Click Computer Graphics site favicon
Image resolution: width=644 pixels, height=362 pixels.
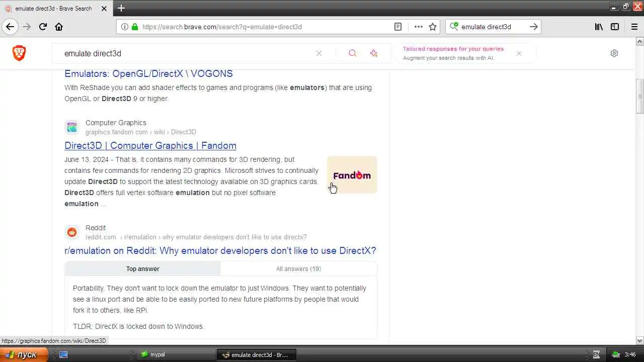click(72, 127)
